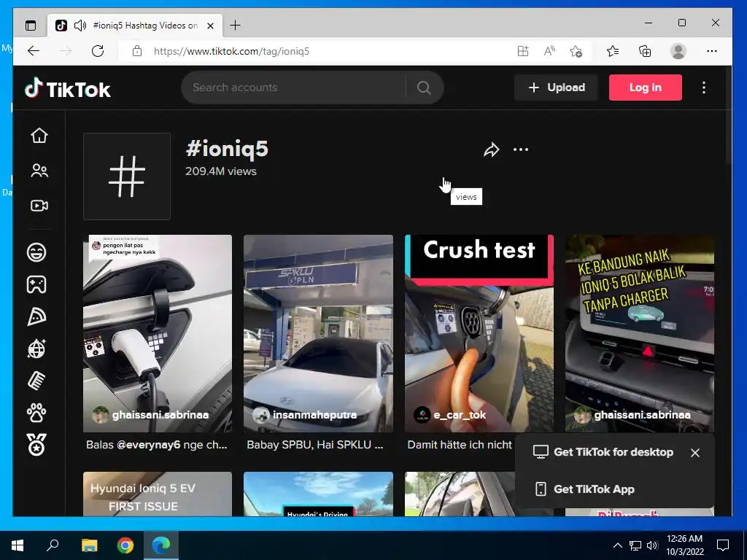Open the Windows Start menu
Viewport: 747px width, 560px height.
(18, 545)
